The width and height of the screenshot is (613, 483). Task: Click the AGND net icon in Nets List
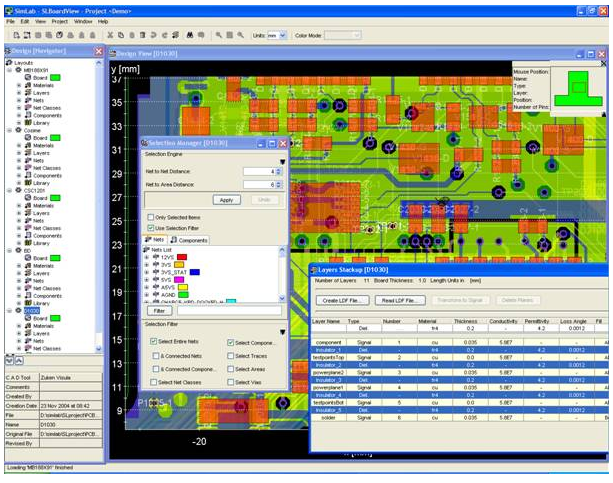156,294
